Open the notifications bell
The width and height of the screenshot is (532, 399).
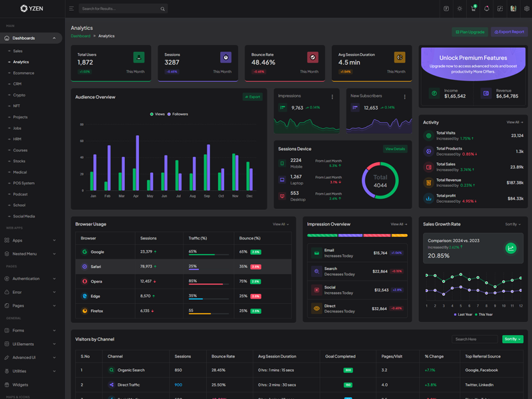486,9
